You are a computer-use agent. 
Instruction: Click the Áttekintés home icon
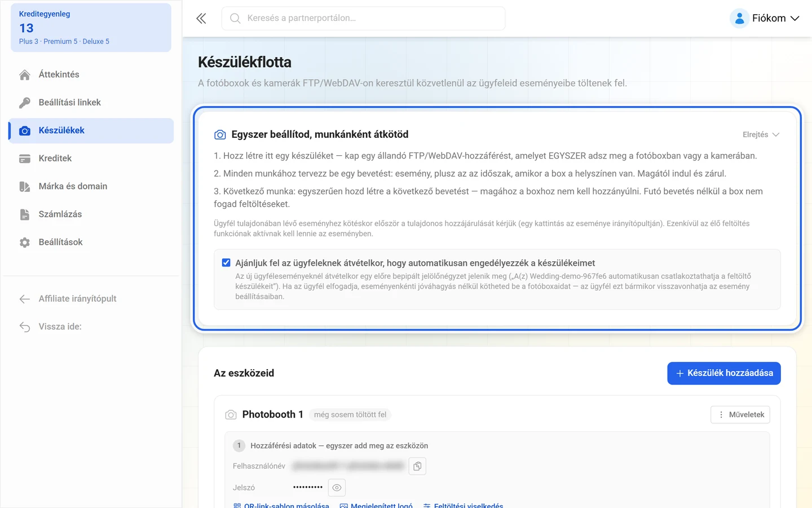(25, 75)
